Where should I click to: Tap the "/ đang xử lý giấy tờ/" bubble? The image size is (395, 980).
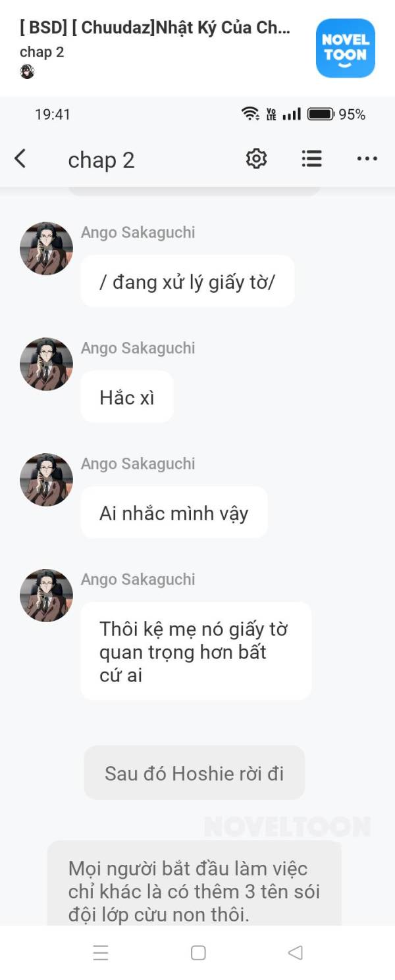tap(187, 282)
